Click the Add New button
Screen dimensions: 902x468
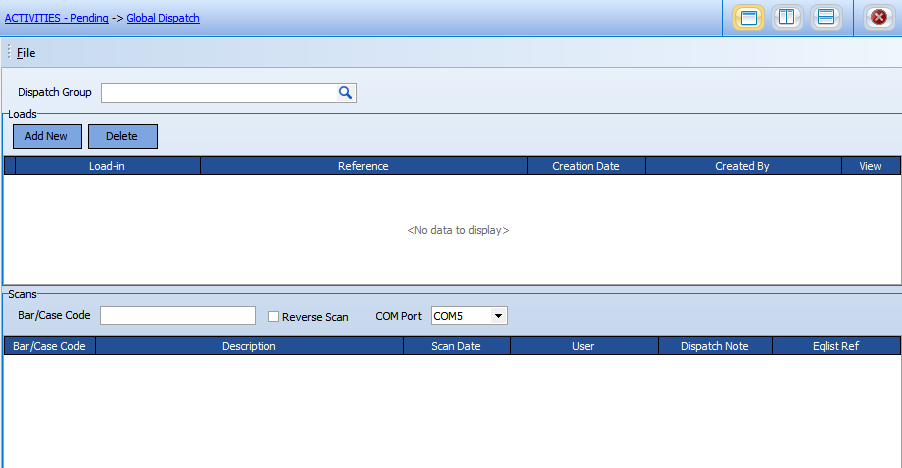[x=47, y=136]
